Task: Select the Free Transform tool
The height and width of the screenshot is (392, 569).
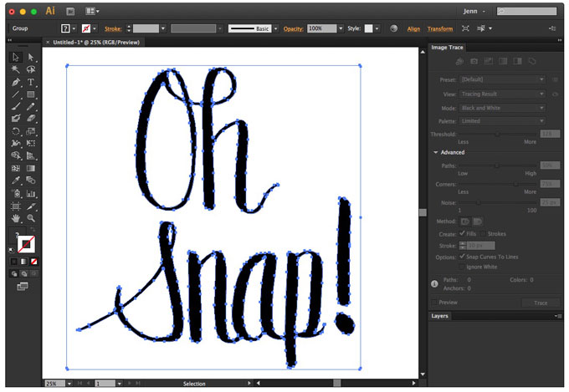Action: coord(31,144)
